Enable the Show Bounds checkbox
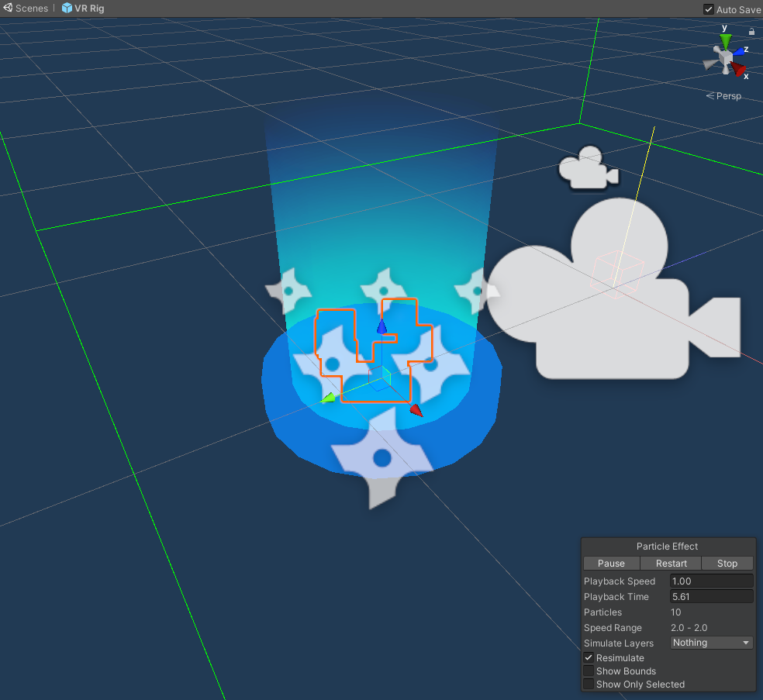This screenshot has width=763, height=700. pyautogui.click(x=589, y=671)
